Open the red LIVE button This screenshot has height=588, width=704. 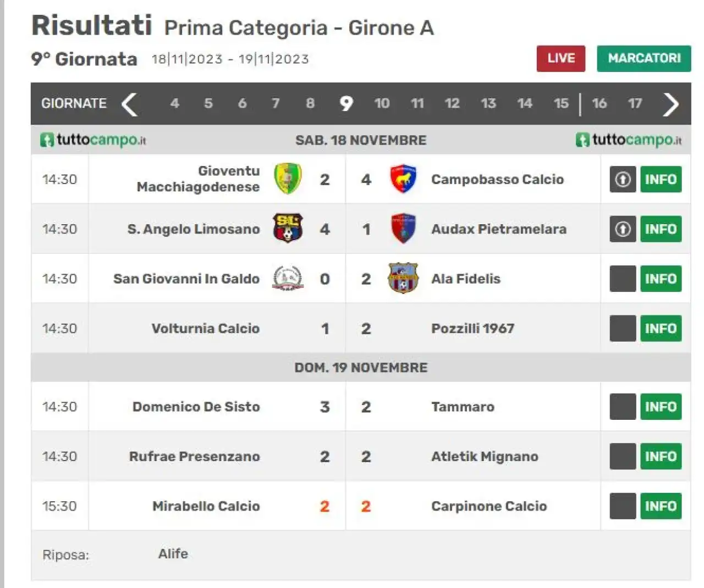pyautogui.click(x=561, y=58)
